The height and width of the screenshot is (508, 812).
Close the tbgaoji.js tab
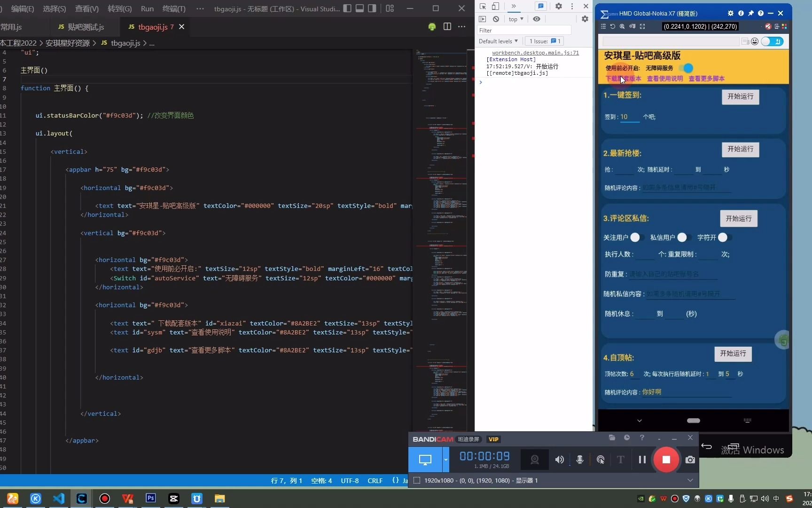(181, 27)
